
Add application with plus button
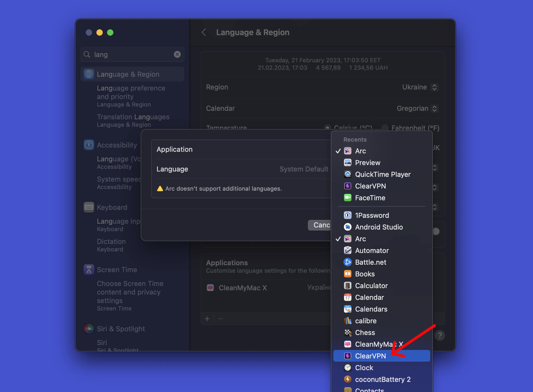point(207,319)
